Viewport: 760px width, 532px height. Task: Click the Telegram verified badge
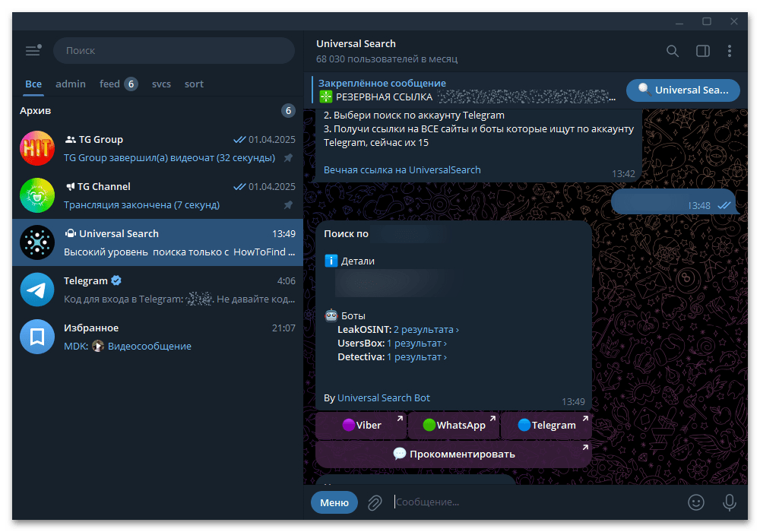coord(116,280)
